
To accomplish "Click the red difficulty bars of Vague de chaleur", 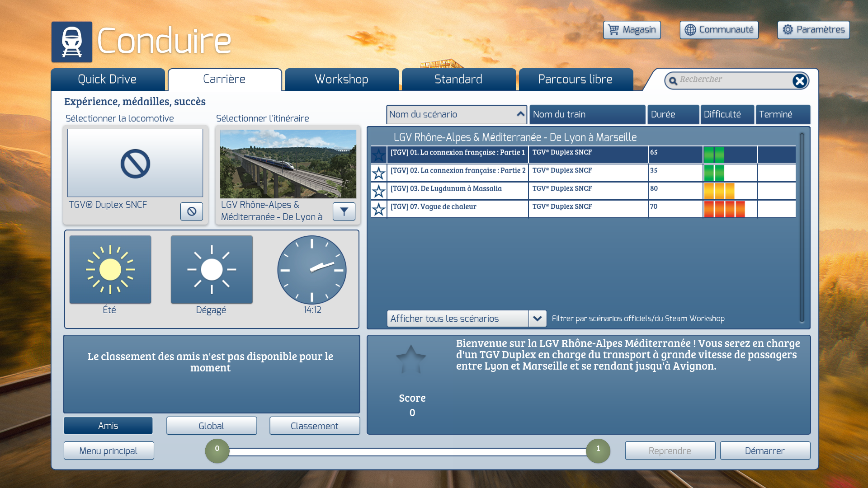I will click(724, 209).
